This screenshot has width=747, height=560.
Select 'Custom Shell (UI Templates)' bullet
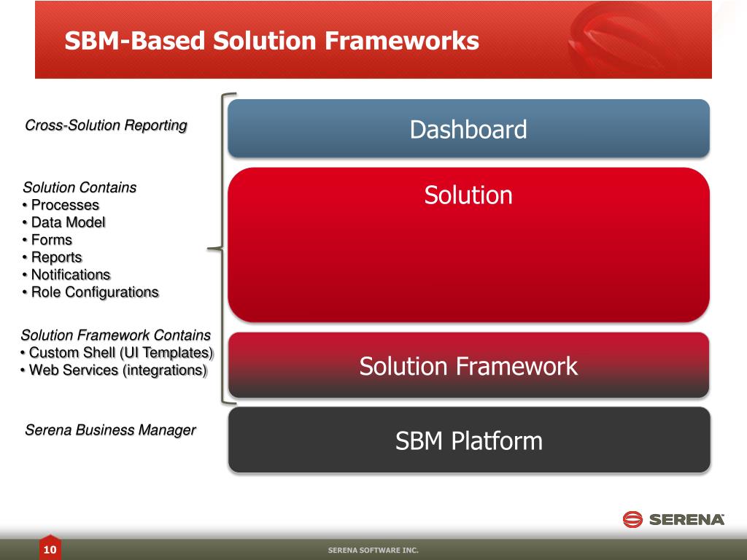(117, 352)
